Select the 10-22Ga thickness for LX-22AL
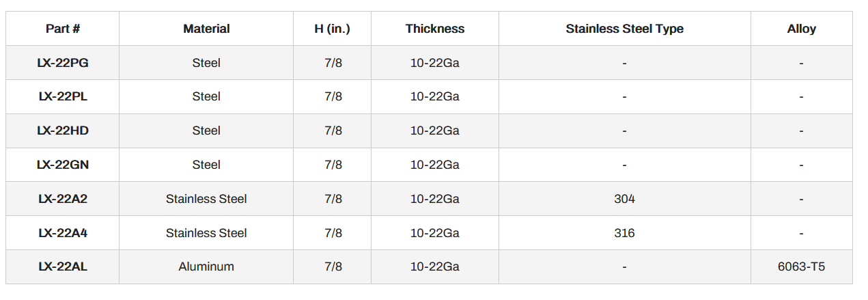The image size is (868, 300). coord(434,267)
